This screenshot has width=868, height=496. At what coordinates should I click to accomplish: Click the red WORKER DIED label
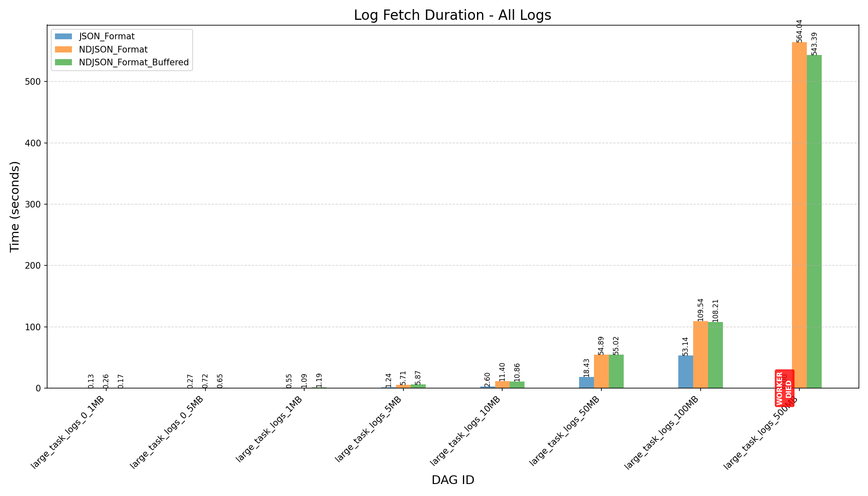click(784, 388)
